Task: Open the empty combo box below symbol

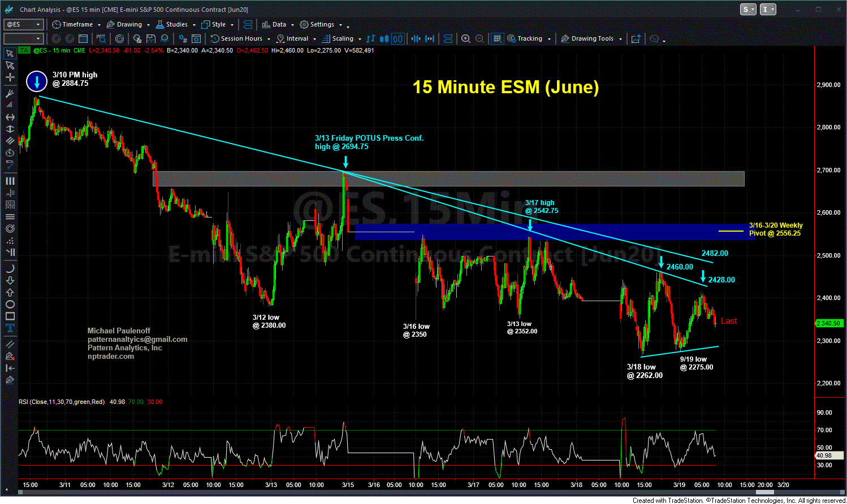Action: click(23, 39)
